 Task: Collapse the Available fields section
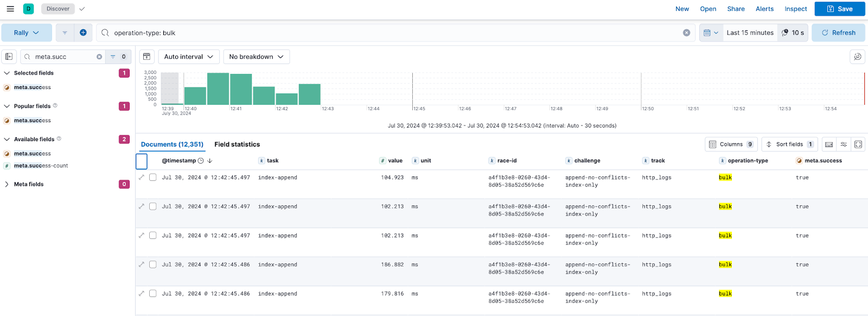pos(7,139)
